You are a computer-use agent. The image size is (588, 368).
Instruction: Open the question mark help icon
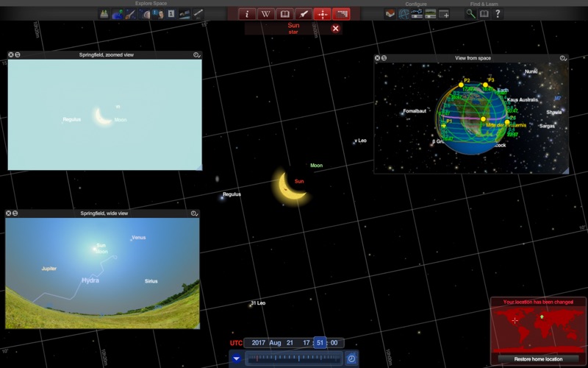[x=498, y=14]
